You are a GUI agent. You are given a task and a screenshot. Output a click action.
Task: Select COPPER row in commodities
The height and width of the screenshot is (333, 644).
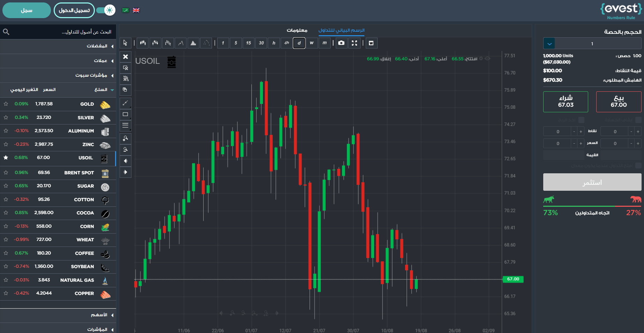tap(58, 293)
